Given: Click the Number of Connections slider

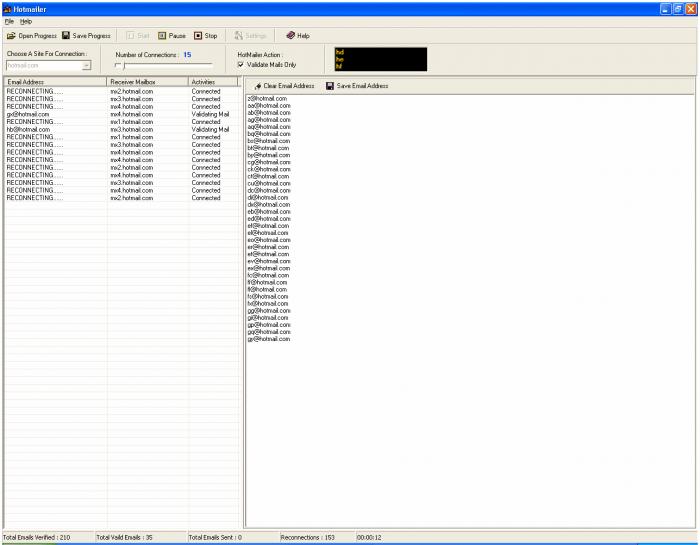Looking at the screenshot, I should click(x=164, y=66).
